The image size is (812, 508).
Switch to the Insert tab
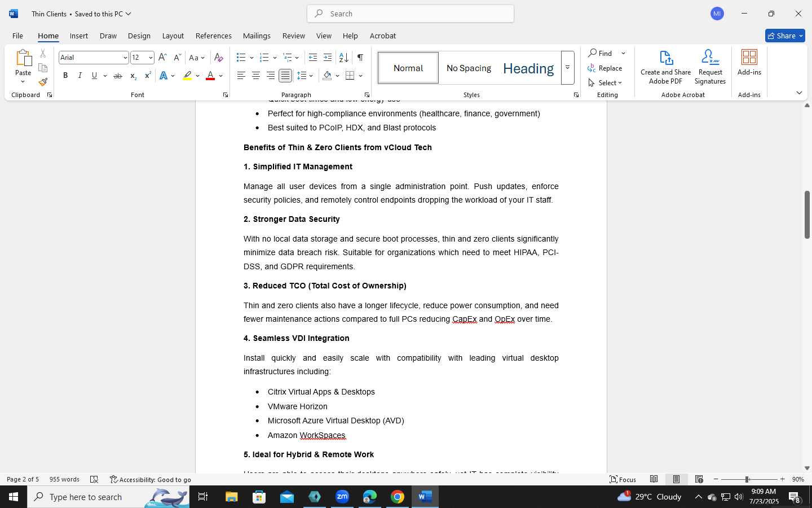79,36
